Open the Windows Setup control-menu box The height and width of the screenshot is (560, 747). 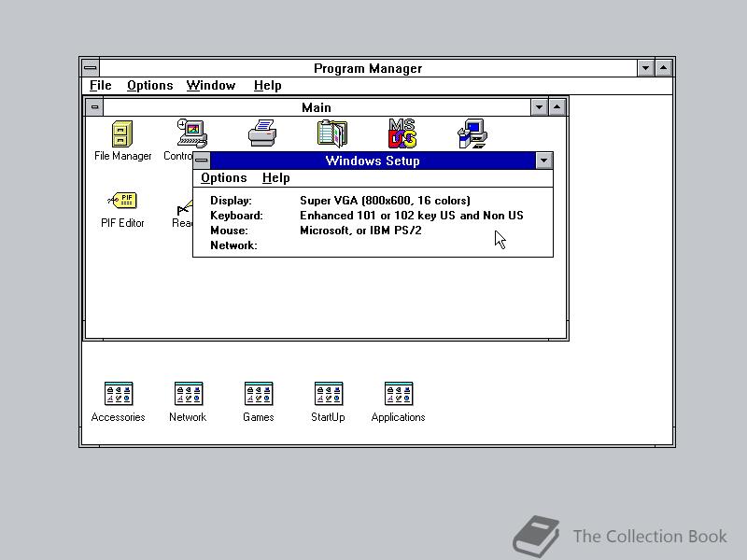pos(202,161)
